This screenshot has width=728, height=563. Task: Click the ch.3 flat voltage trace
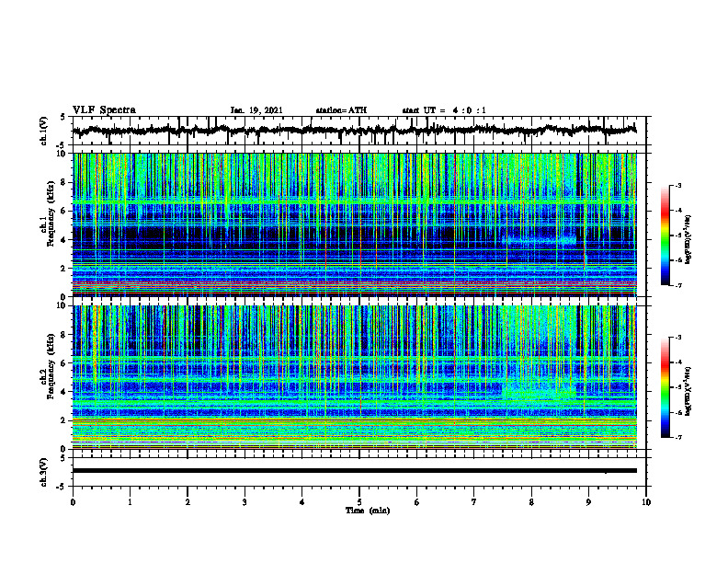click(x=354, y=471)
